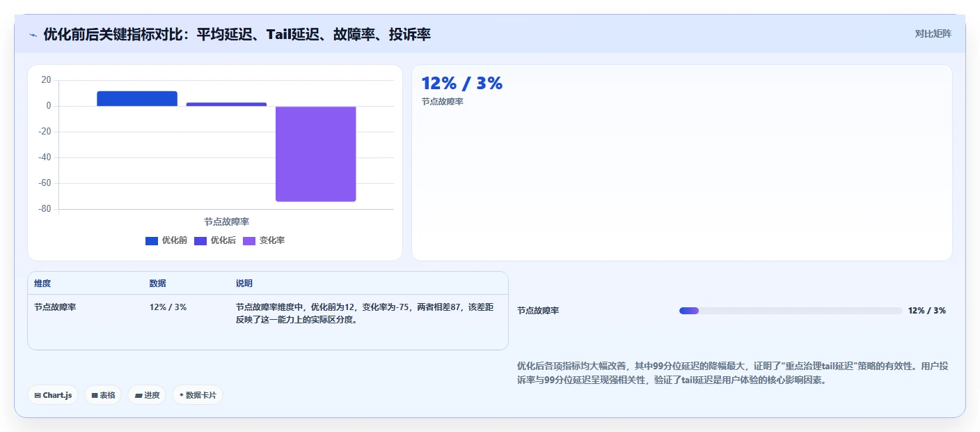Click the -80 y-axis label
Image resolution: width=980 pixels, height=432 pixels.
[43, 209]
